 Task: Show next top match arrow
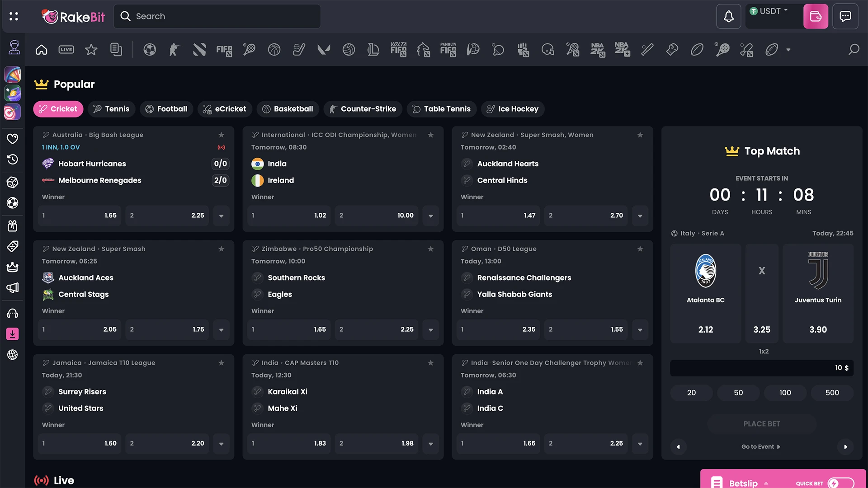[x=845, y=446]
